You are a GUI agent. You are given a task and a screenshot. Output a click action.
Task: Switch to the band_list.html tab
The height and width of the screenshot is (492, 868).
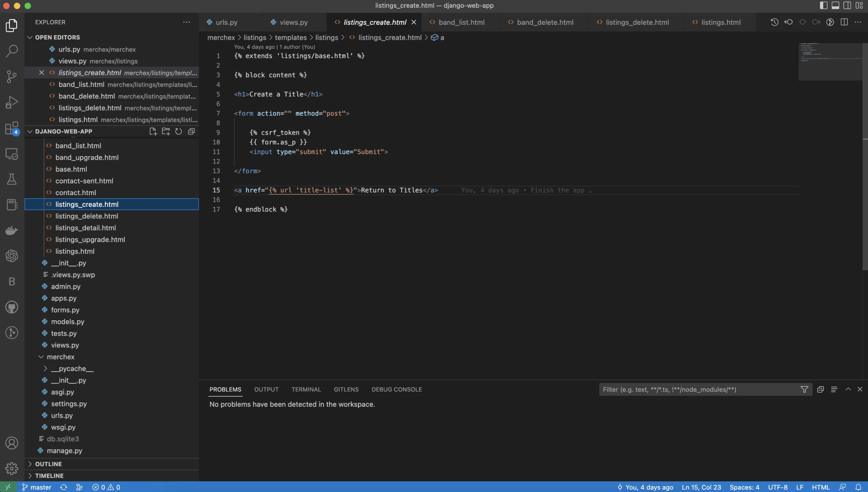pos(461,22)
